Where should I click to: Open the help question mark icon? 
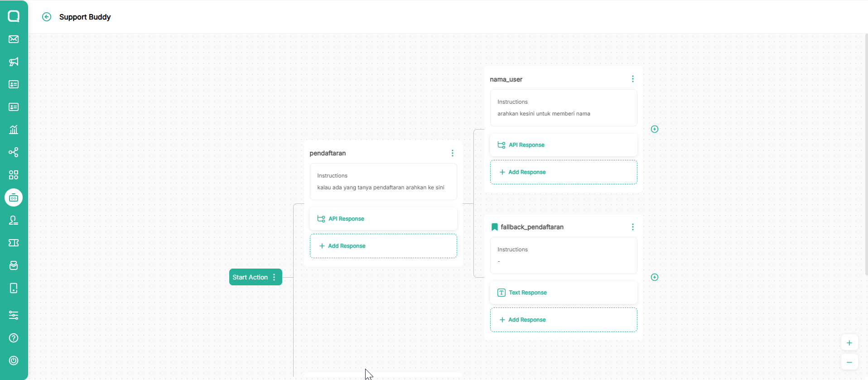(14, 338)
